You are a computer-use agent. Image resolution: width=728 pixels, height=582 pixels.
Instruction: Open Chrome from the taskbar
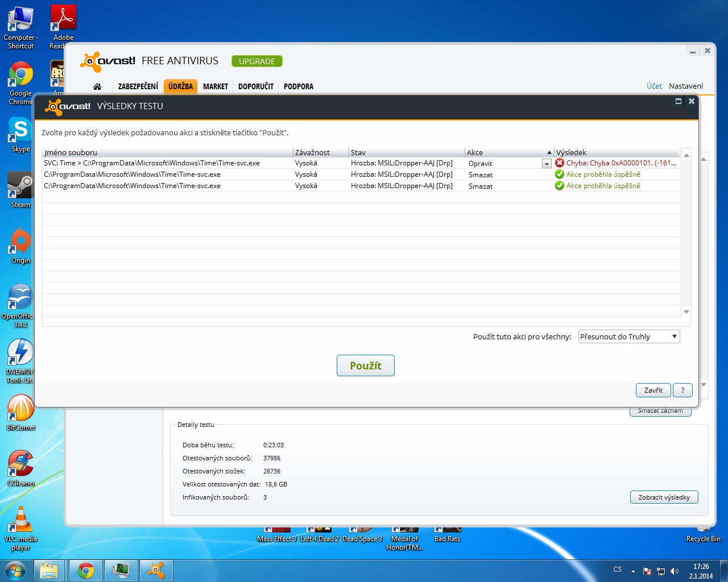click(86, 571)
